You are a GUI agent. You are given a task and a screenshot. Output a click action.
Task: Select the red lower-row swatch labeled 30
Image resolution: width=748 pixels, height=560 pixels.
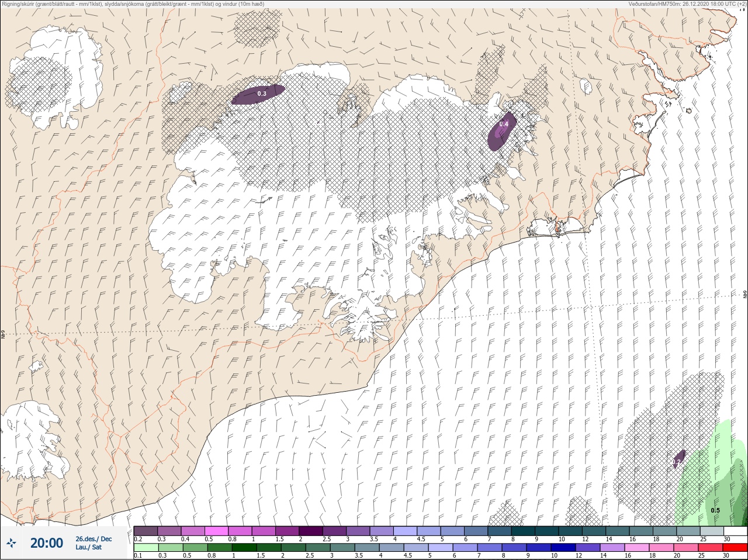click(x=735, y=548)
